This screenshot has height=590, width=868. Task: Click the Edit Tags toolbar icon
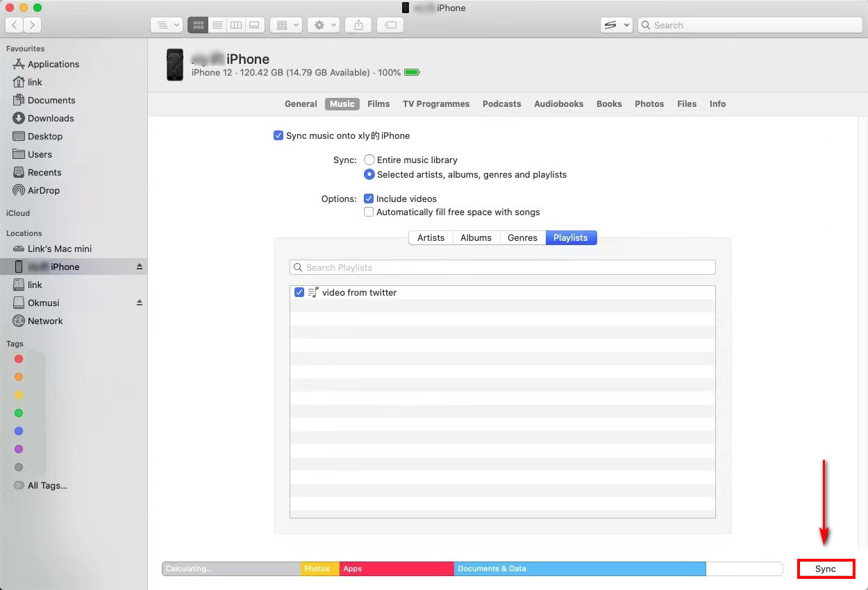pyautogui.click(x=390, y=25)
